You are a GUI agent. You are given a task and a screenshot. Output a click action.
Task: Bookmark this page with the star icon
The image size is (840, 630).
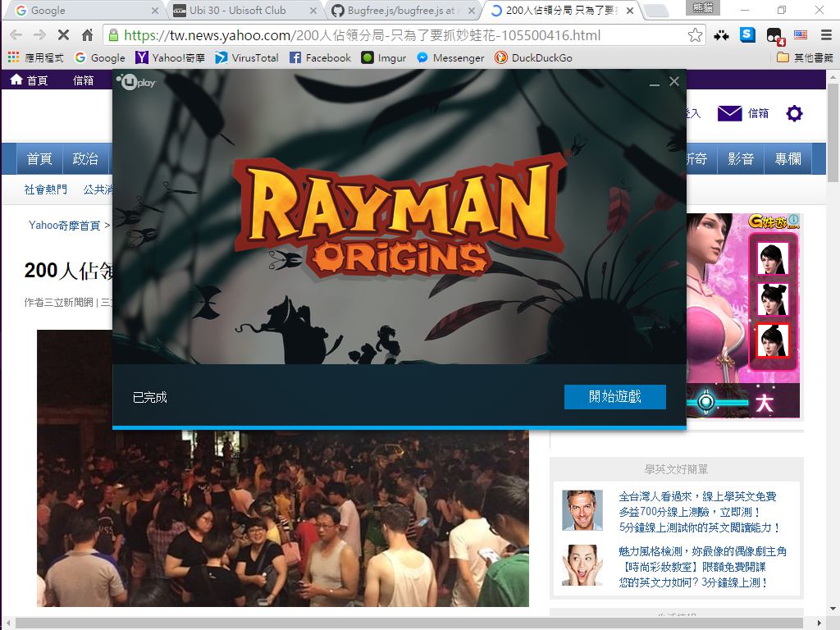[695, 35]
